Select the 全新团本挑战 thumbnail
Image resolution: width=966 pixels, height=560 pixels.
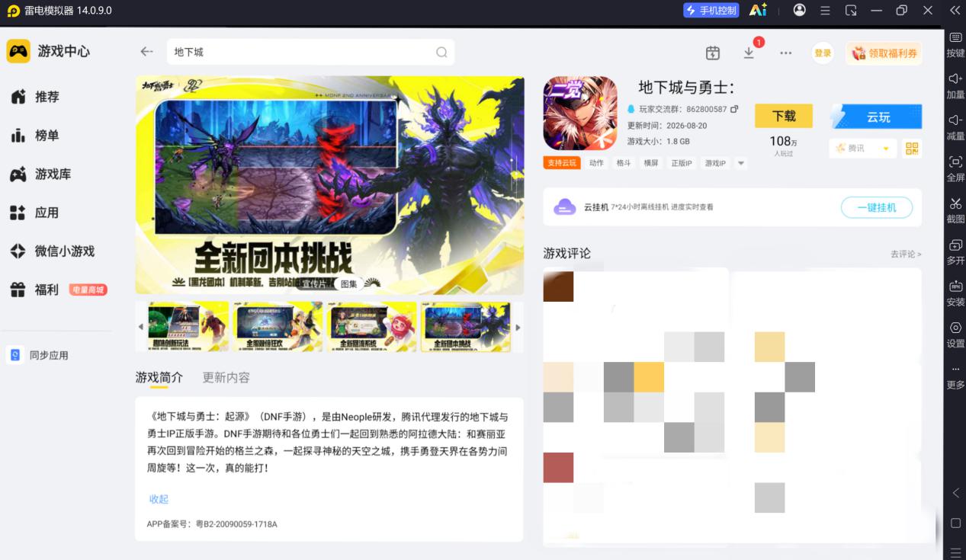pyautogui.click(x=466, y=327)
